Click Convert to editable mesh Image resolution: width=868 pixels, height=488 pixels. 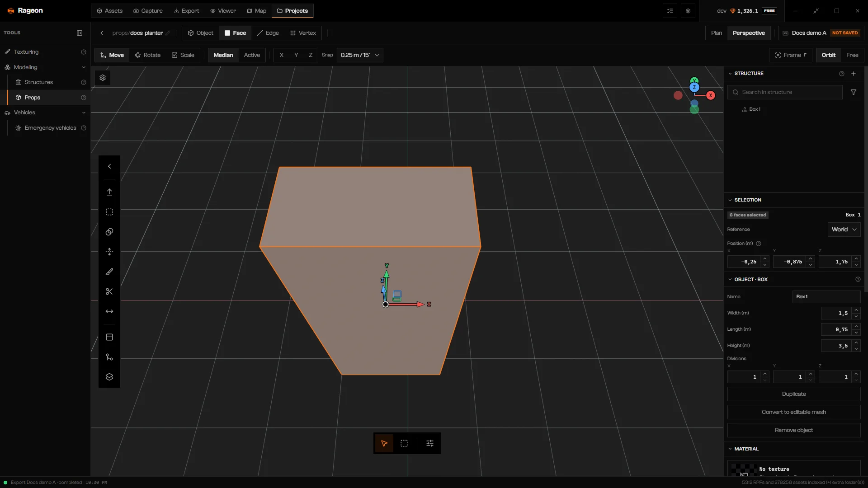pos(794,412)
